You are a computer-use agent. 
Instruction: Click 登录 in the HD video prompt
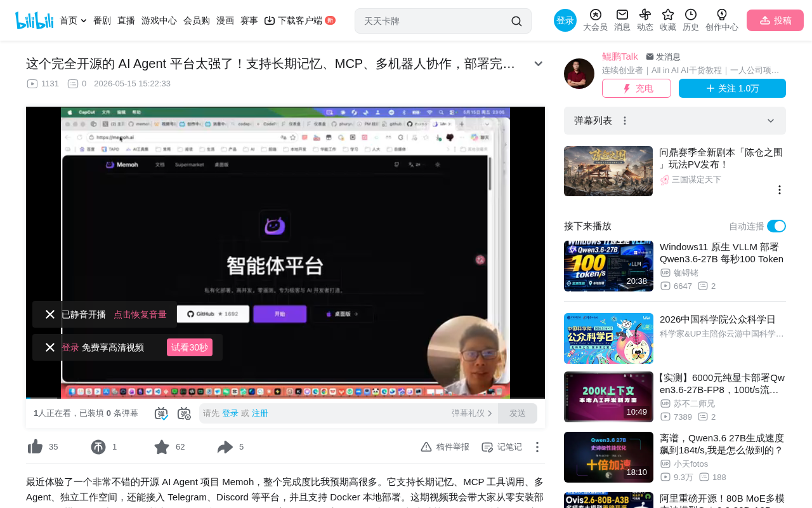click(70, 347)
